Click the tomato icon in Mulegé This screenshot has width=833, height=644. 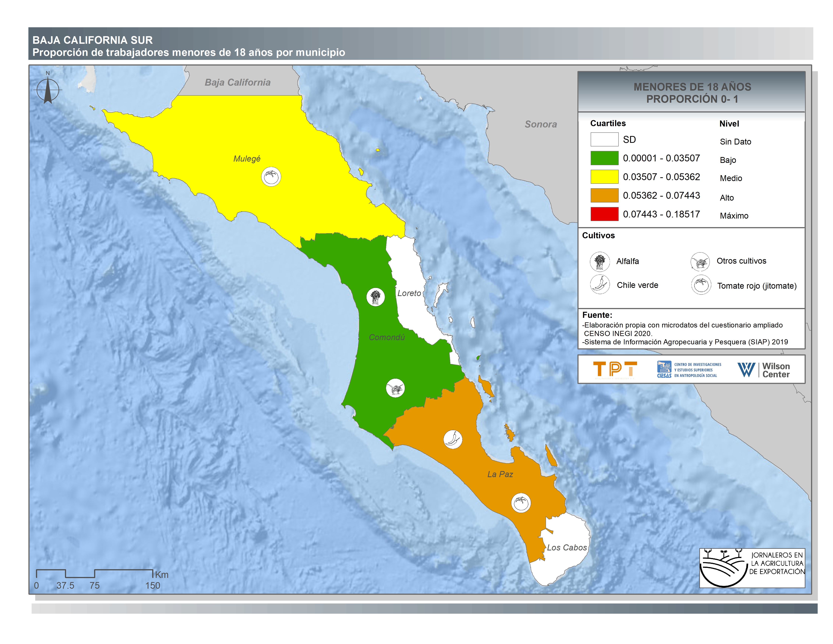pos(271,177)
